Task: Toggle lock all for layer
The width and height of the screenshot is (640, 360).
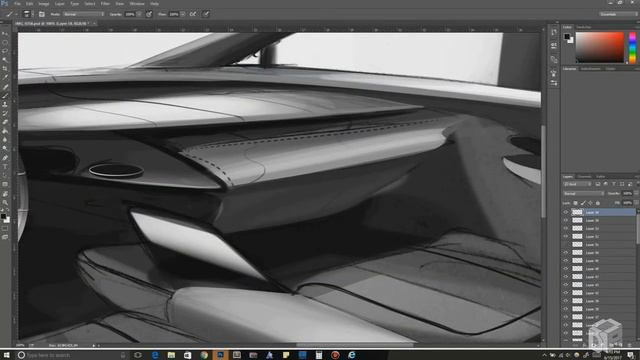Action: [598, 203]
